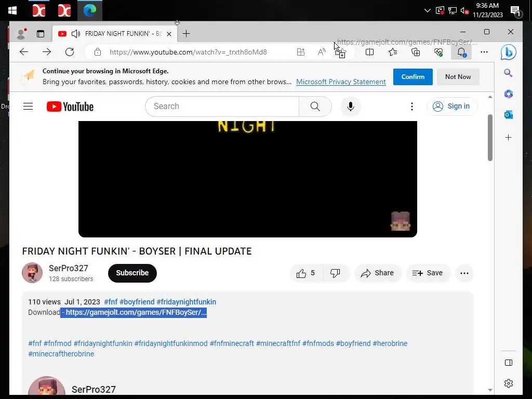Open the bell notifications toolbar icon
Screen dimensions: 532x399
point(461,52)
